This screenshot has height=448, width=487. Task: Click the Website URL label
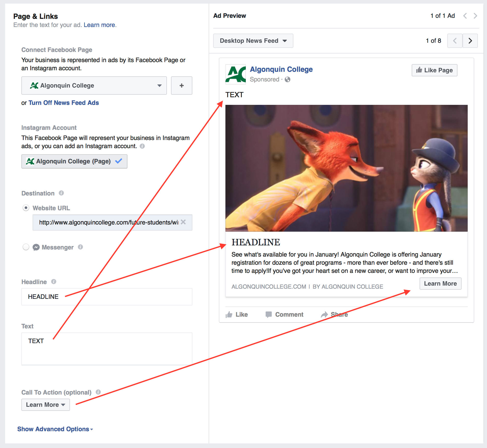click(x=51, y=208)
